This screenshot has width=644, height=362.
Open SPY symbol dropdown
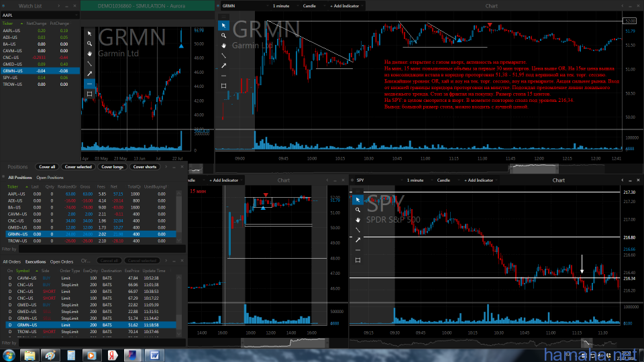378,180
